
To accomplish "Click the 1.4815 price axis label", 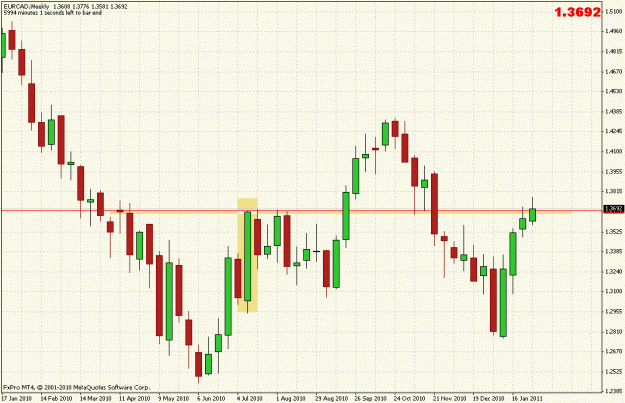I will (614, 51).
